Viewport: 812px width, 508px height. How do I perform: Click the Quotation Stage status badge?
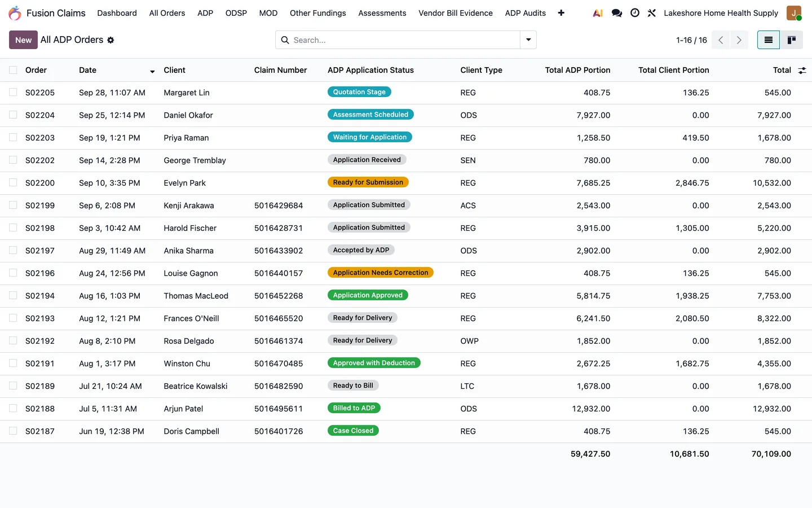[x=359, y=92]
